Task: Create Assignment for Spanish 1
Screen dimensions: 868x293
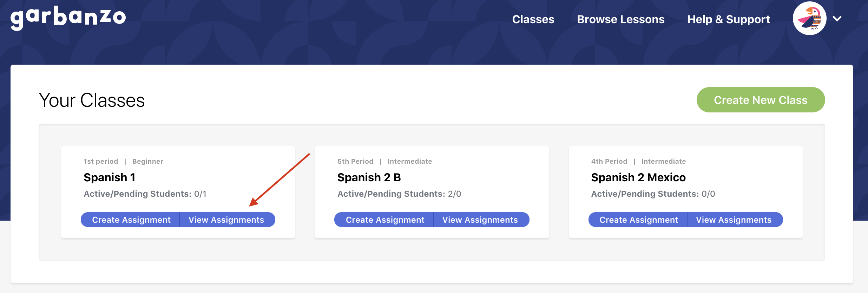Action: [130, 220]
